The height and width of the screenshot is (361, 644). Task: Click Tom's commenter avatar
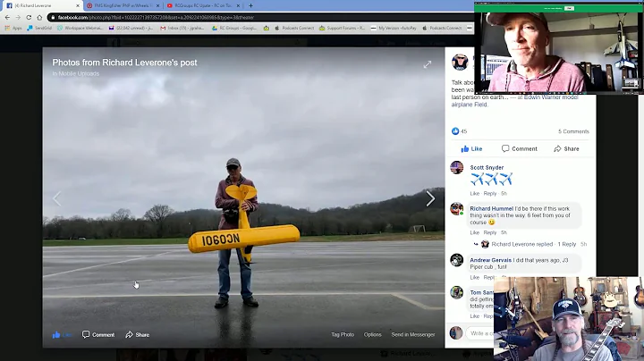457,292
